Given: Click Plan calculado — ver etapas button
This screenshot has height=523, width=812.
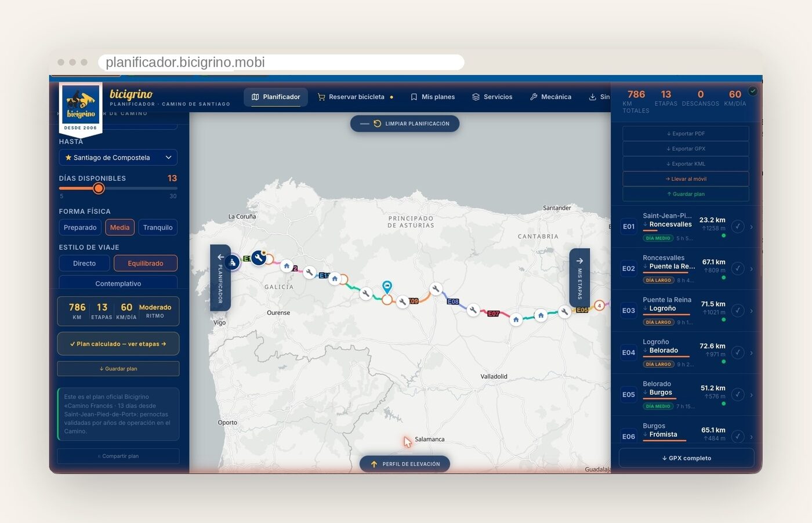Looking at the screenshot, I should point(118,344).
